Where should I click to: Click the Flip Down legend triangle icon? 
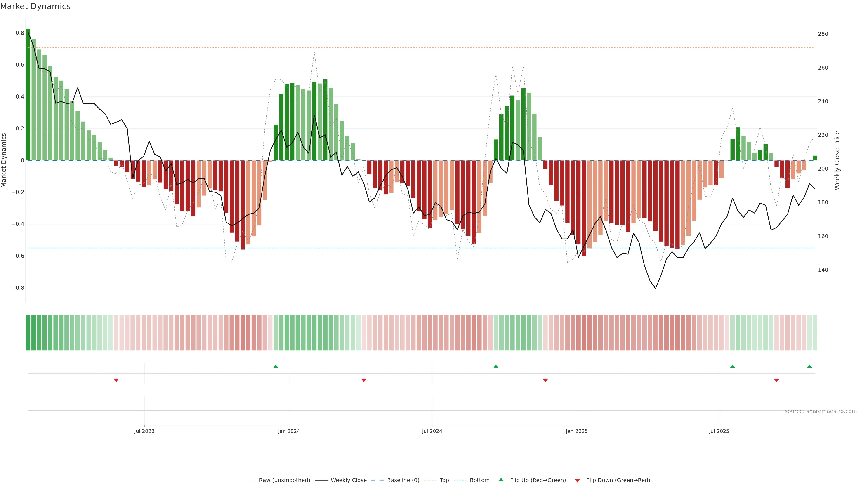577,480
